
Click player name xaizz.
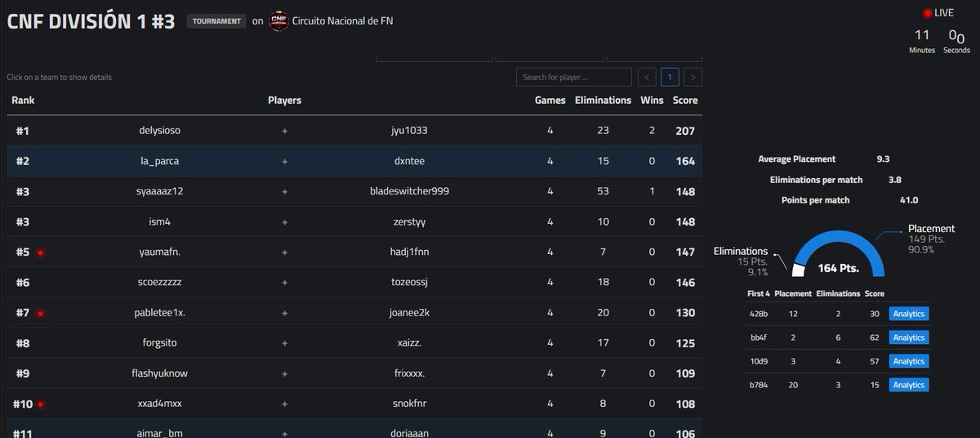[409, 342]
